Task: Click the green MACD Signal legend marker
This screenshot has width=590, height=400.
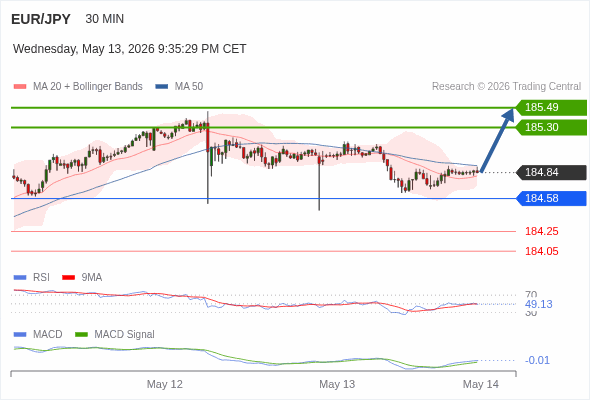Action: pyautogui.click(x=81, y=335)
